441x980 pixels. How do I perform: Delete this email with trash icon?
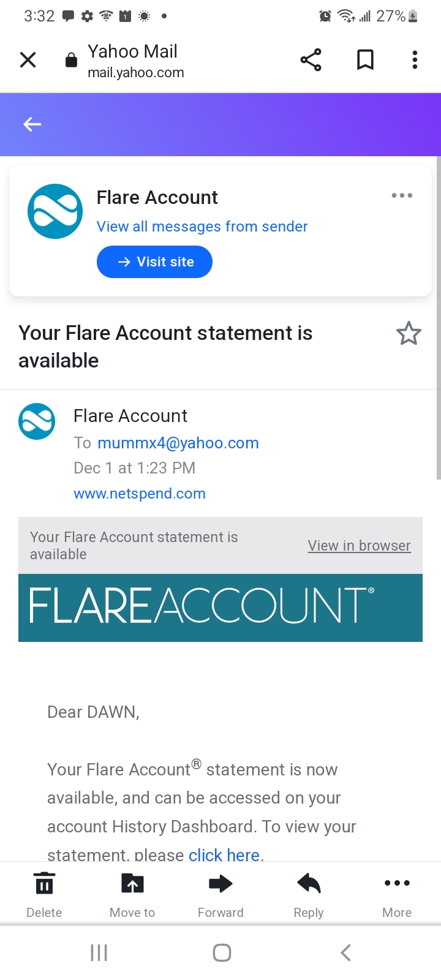coord(44,894)
